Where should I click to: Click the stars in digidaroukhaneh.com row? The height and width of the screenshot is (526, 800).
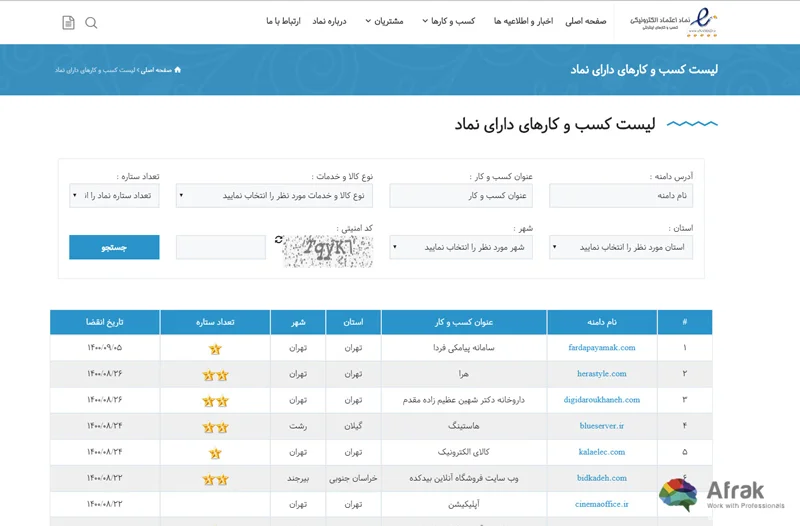215,402
